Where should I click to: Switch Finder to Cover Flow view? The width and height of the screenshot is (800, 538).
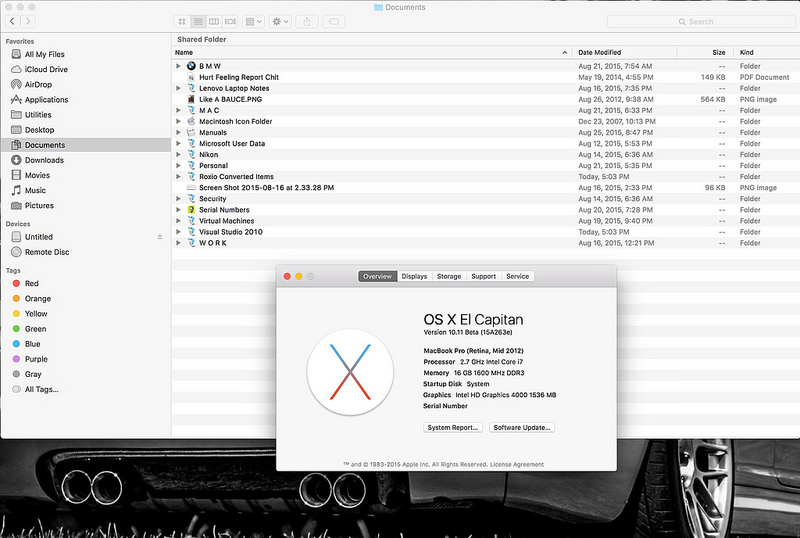[x=231, y=21]
